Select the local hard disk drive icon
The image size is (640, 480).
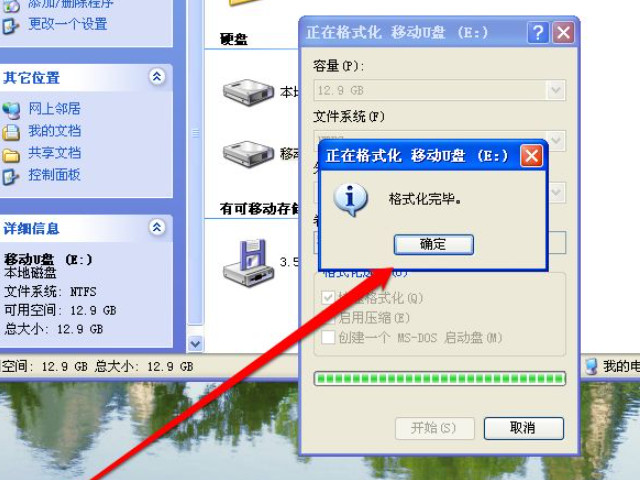pyautogui.click(x=248, y=92)
